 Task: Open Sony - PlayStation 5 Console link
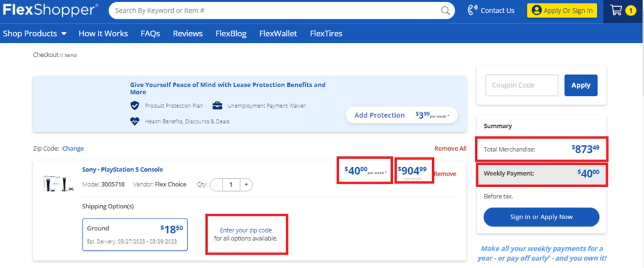[x=122, y=170]
